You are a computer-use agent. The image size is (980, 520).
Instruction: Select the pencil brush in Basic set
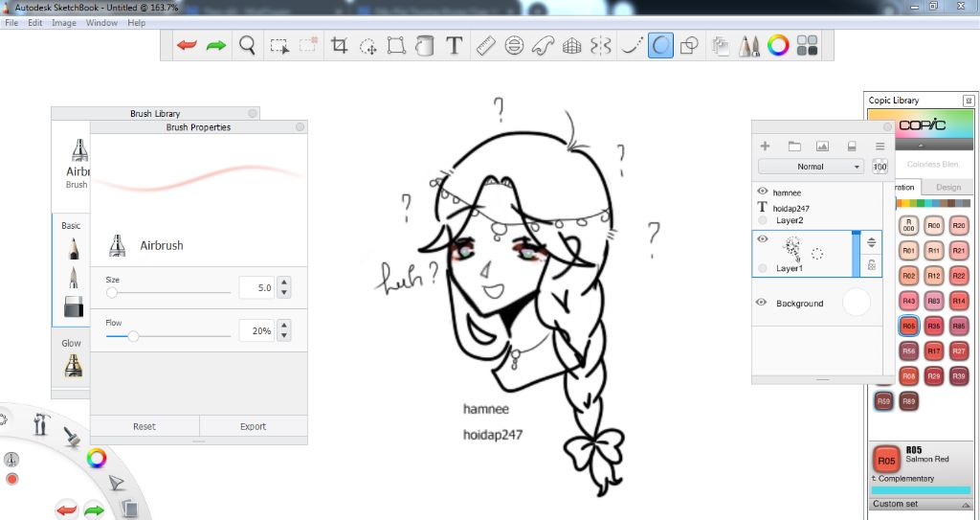pos(74,248)
